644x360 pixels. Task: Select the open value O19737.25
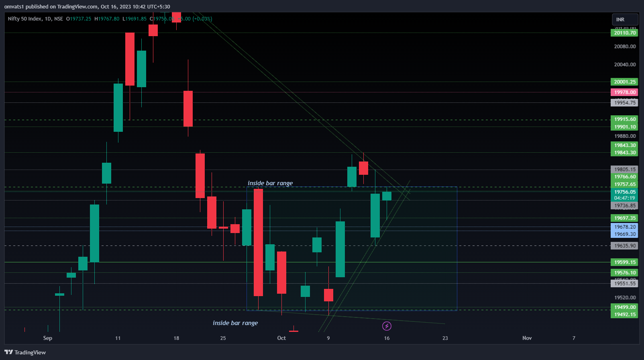point(79,19)
